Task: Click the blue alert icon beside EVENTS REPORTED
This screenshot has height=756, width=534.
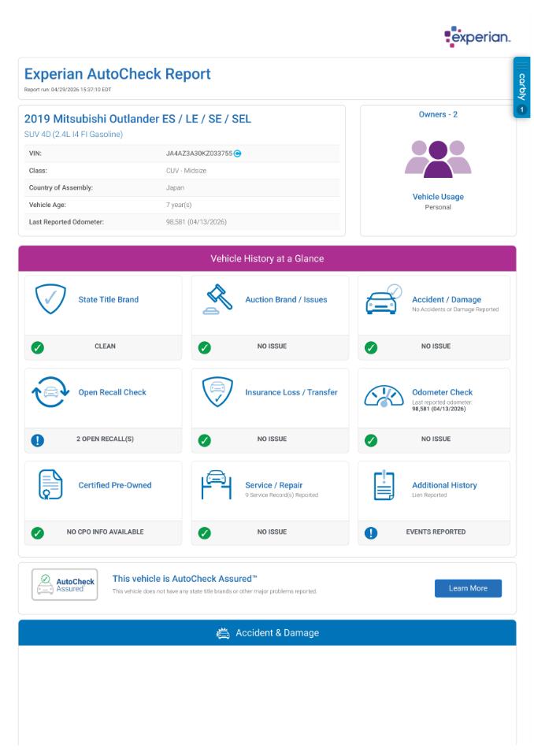Action: (x=371, y=533)
